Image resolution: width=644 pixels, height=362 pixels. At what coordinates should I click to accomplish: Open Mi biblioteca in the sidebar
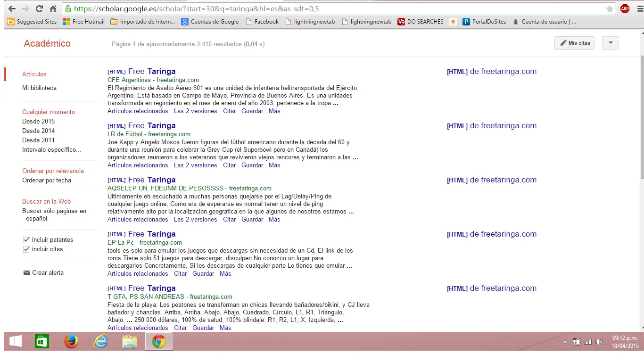39,88
